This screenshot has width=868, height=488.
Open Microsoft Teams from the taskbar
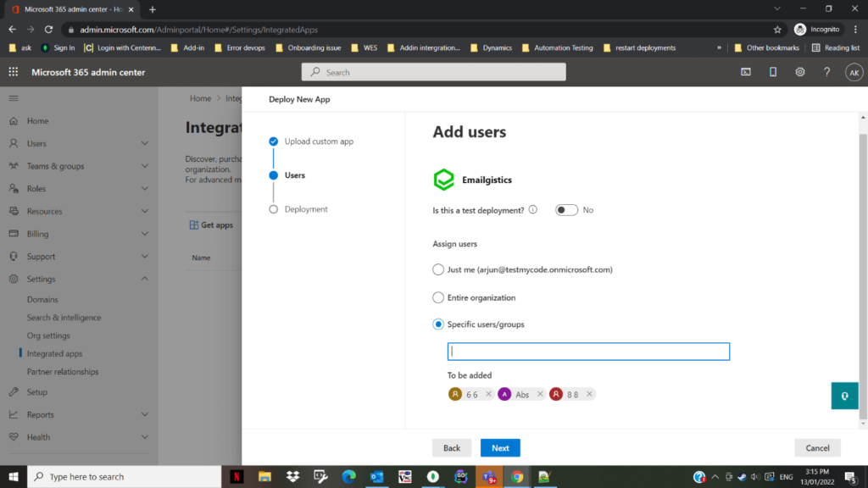coord(489,476)
